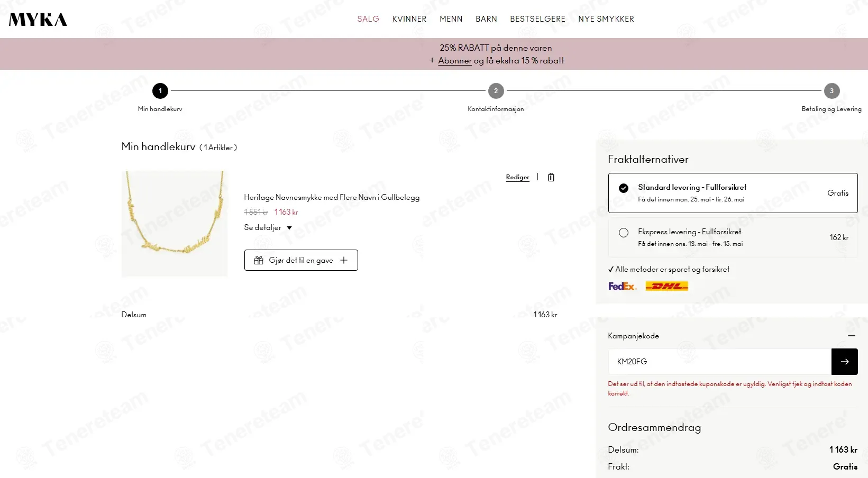Screen dimensions: 868x478
Task: Click the Fraktalternativer heading
Action: 648,159
